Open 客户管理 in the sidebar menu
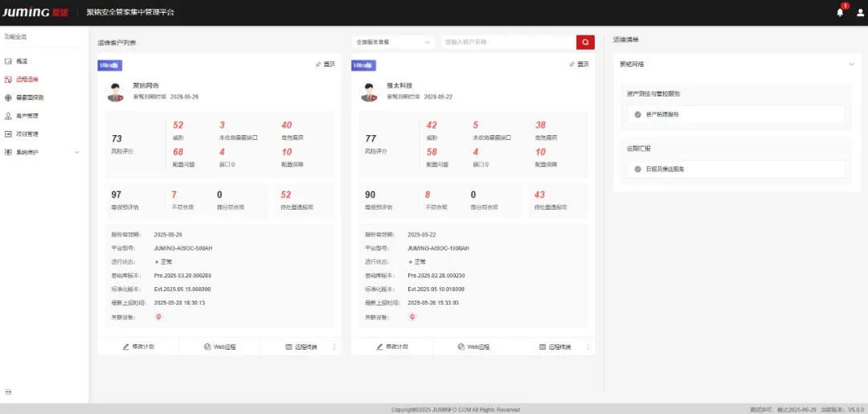This screenshot has height=414, width=868. (27, 116)
